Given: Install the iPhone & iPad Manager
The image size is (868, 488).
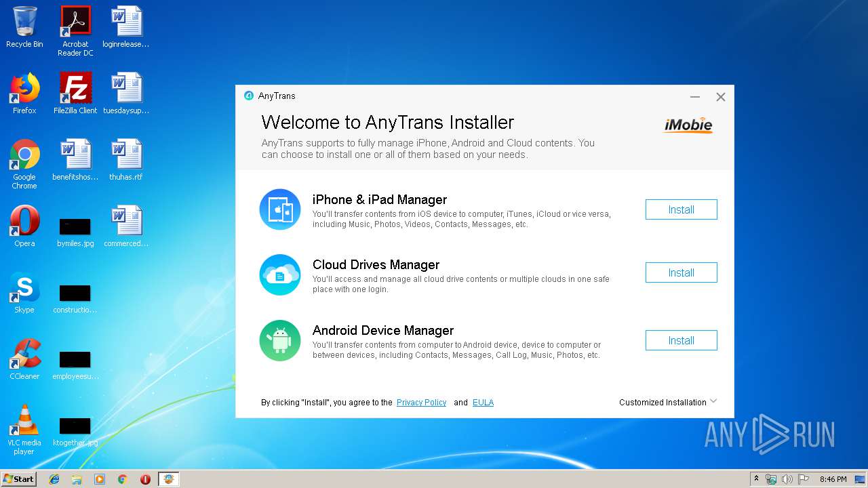Looking at the screenshot, I should click(681, 209).
